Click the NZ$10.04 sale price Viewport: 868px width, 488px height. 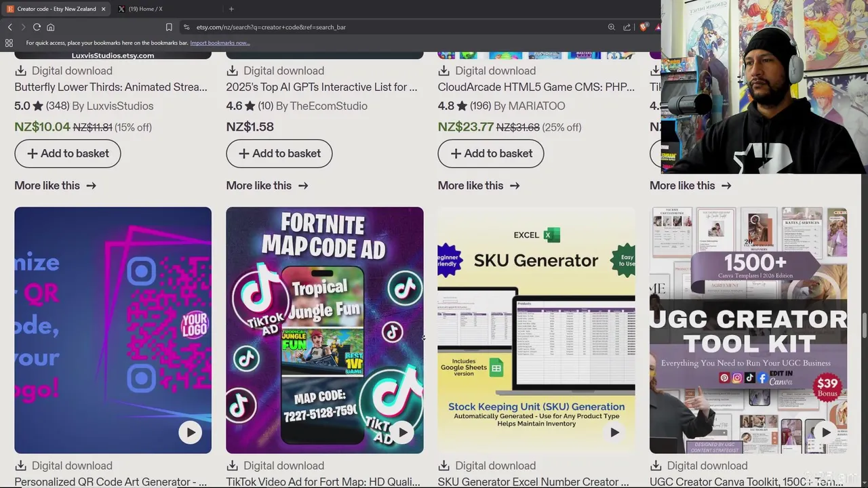(x=42, y=127)
